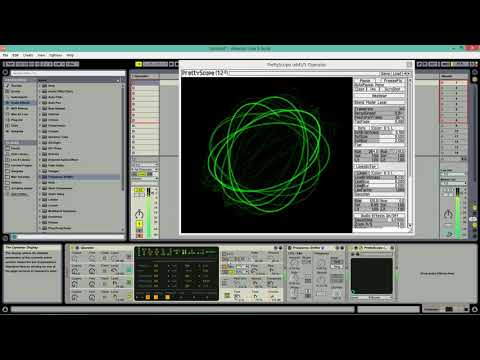Open the View menu
This screenshot has height=360, width=480.
click(41, 55)
